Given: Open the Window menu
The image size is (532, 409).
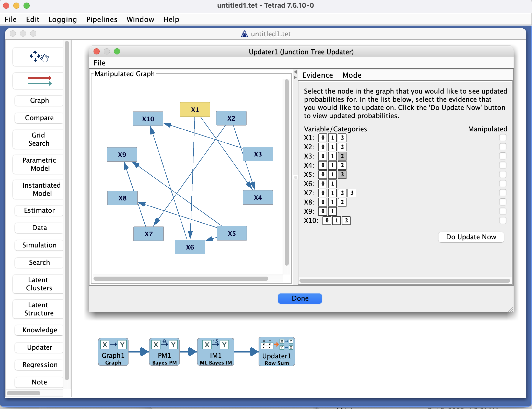Looking at the screenshot, I should click(140, 19).
